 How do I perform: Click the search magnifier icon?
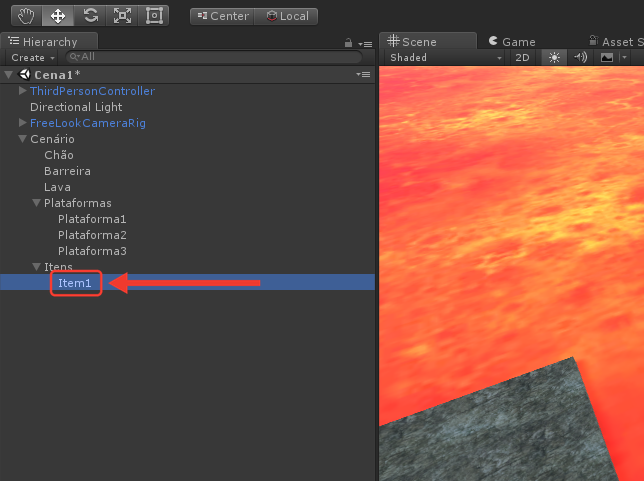tap(74, 57)
